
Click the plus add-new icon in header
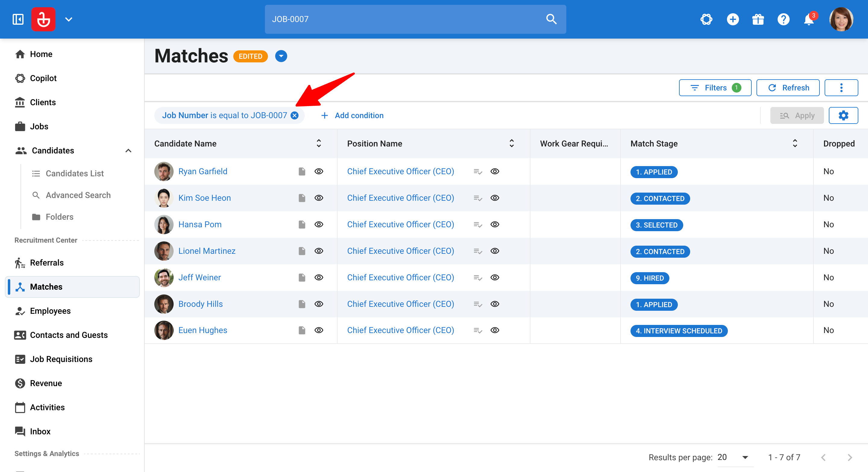[x=733, y=19]
